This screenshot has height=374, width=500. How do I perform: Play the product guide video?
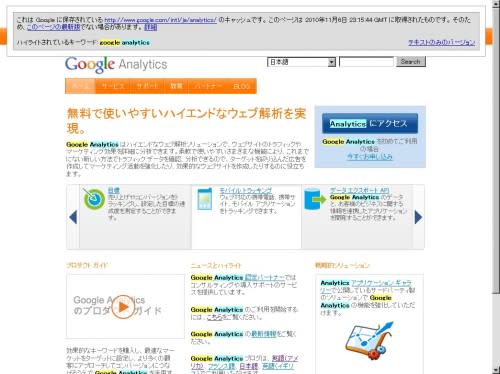123,307
